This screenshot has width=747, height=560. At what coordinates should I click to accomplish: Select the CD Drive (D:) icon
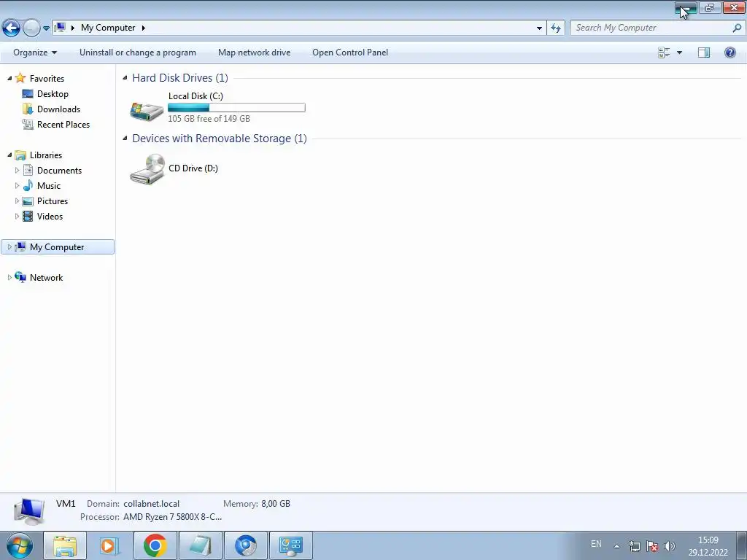tap(147, 169)
